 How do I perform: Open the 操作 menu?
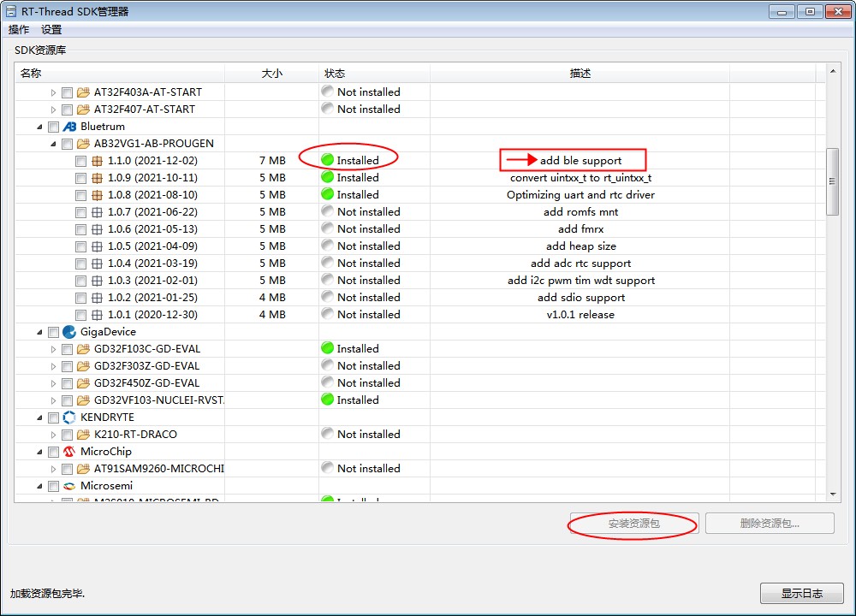[x=19, y=29]
